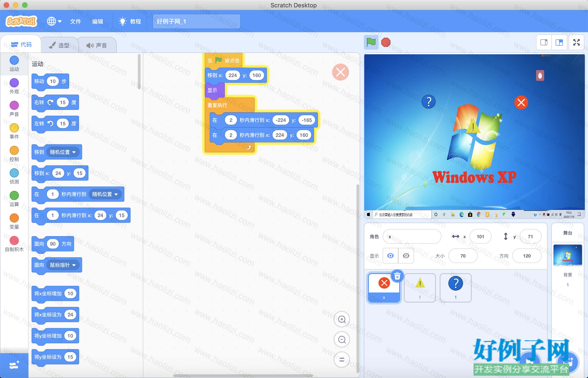The width and height of the screenshot is (588, 378).
Task: Open the 文件 menu
Action: (75, 21)
